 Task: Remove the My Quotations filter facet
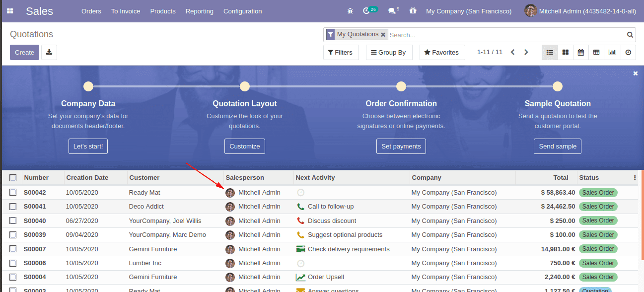click(x=383, y=35)
